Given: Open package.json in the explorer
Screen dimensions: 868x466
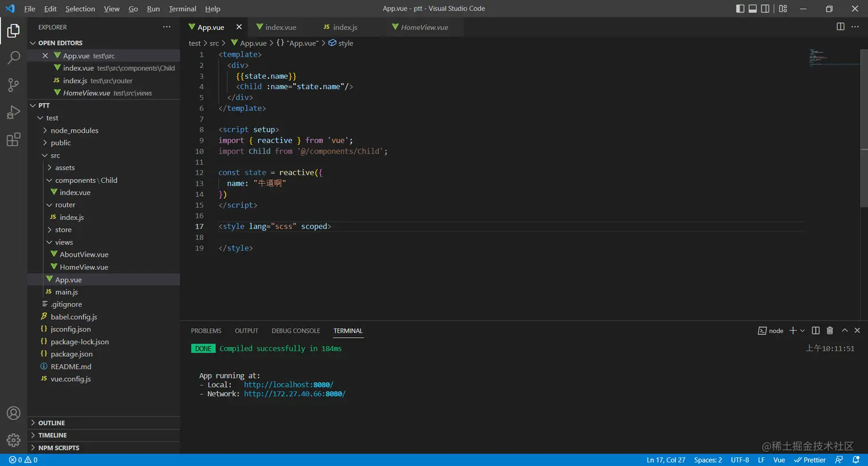Looking at the screenshot, I should (x=71, y=354).
